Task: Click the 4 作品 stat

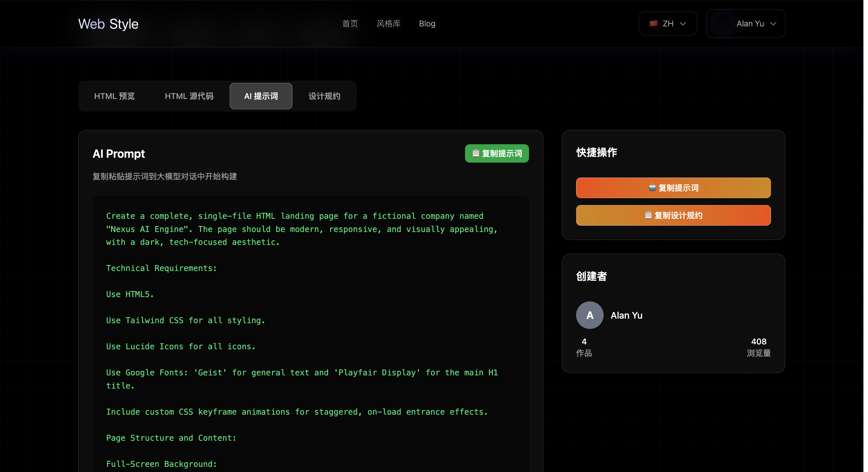Action: [x=584, y=347]
